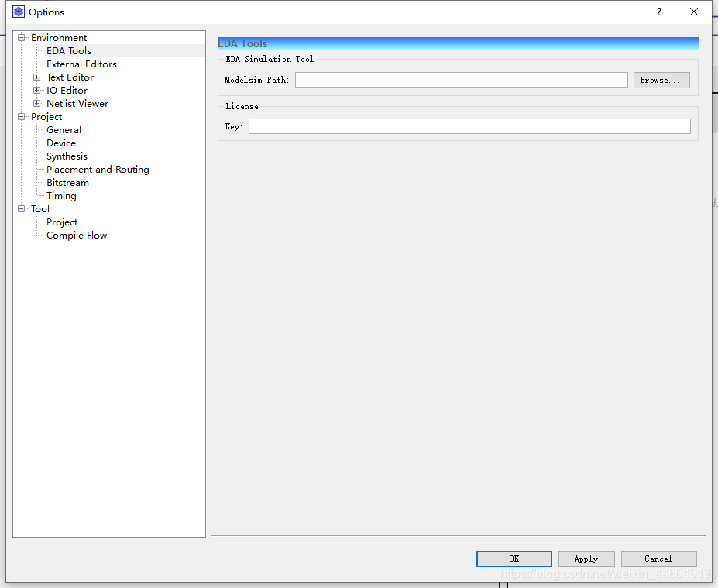The image size is (718, 588).
Task: Open Synthesis settings
Action: coord(67,156)
